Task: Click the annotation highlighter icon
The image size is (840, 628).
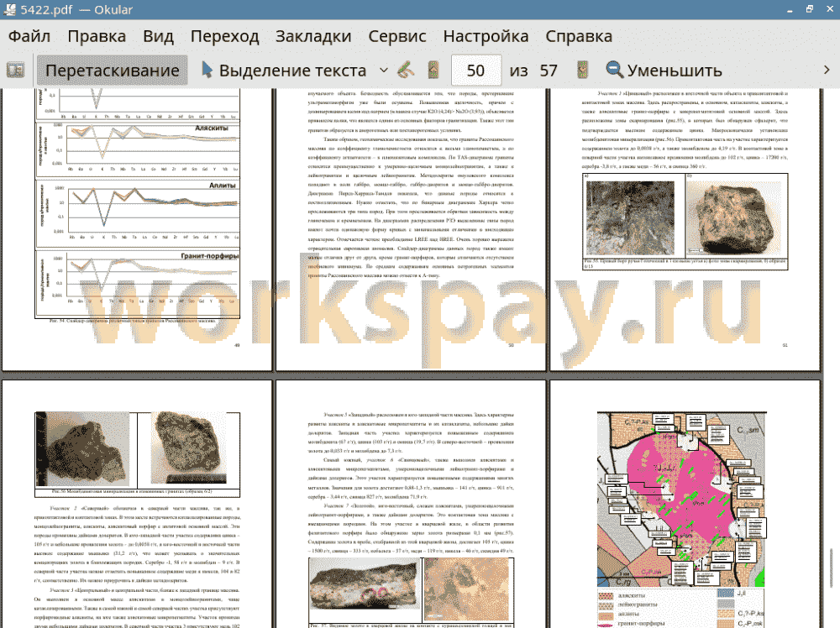Action: (x=406, y=71)
